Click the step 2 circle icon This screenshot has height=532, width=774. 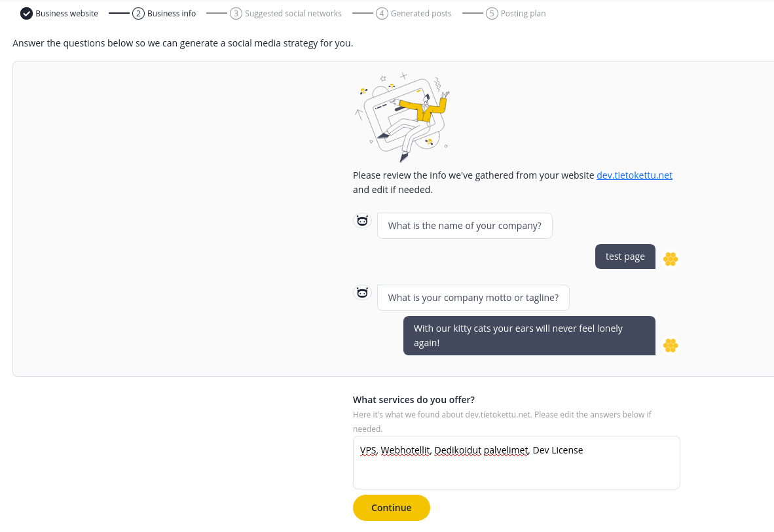pyautogui.click(x=138, y=13)
